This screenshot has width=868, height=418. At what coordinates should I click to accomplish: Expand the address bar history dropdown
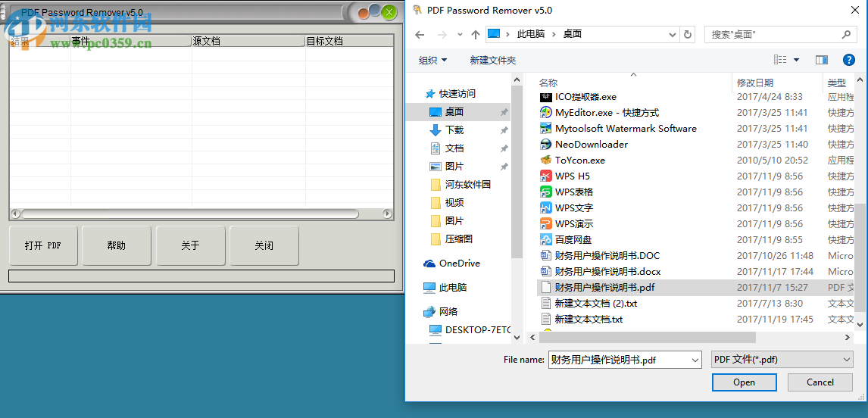673,34
